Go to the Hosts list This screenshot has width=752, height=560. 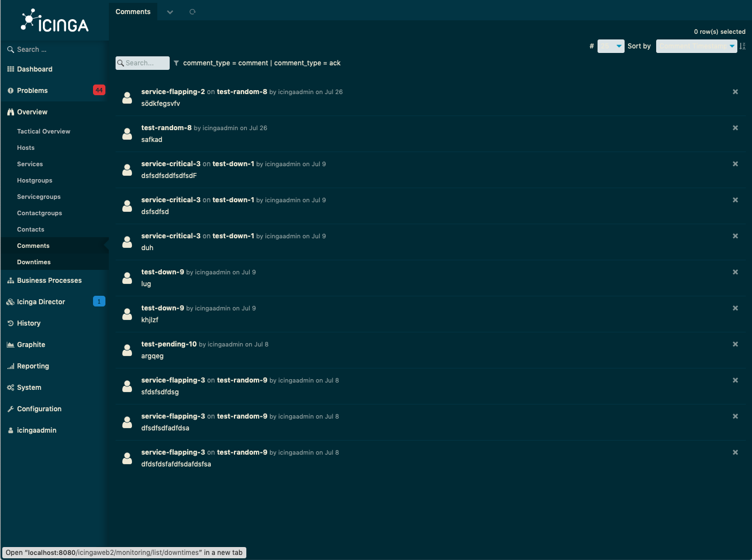point(25,148)
